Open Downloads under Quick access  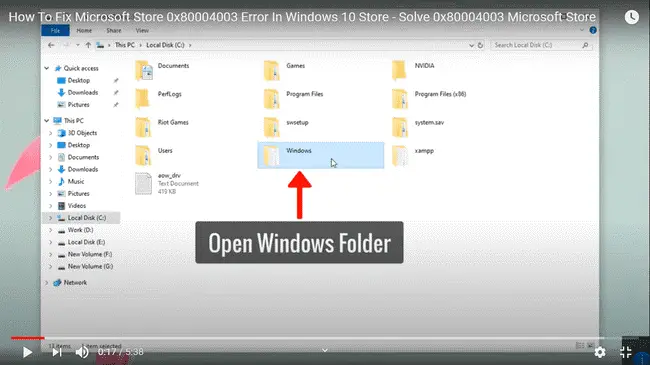pyautogui.click(x=82, y=92)
